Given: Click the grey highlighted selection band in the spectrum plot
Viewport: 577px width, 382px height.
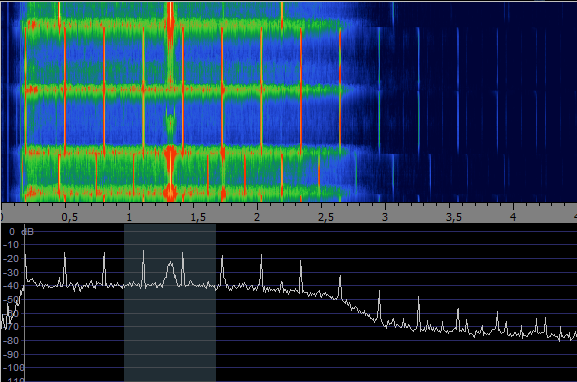Looking at the screenshot, I should tap(170, 303).
